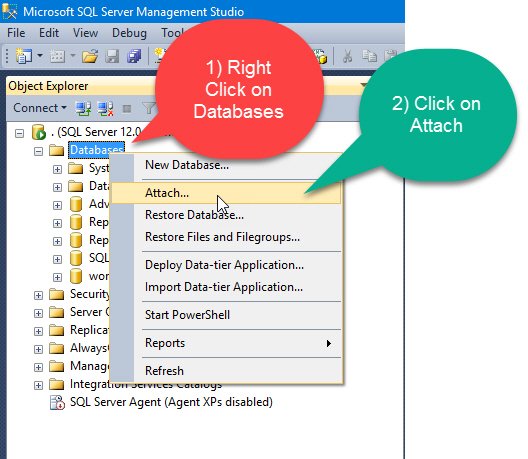Open the New Project dropdown arrow

tap(40, 55)
